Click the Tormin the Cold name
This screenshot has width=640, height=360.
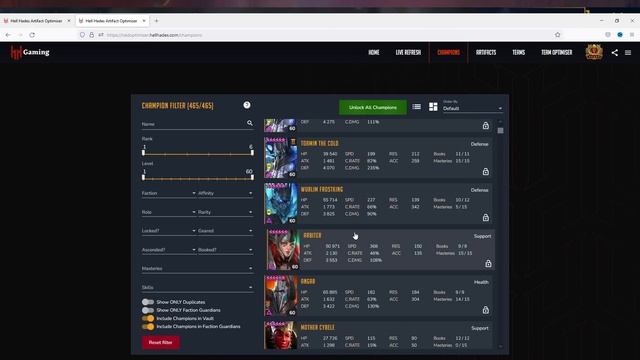click(x=320, y=143)
